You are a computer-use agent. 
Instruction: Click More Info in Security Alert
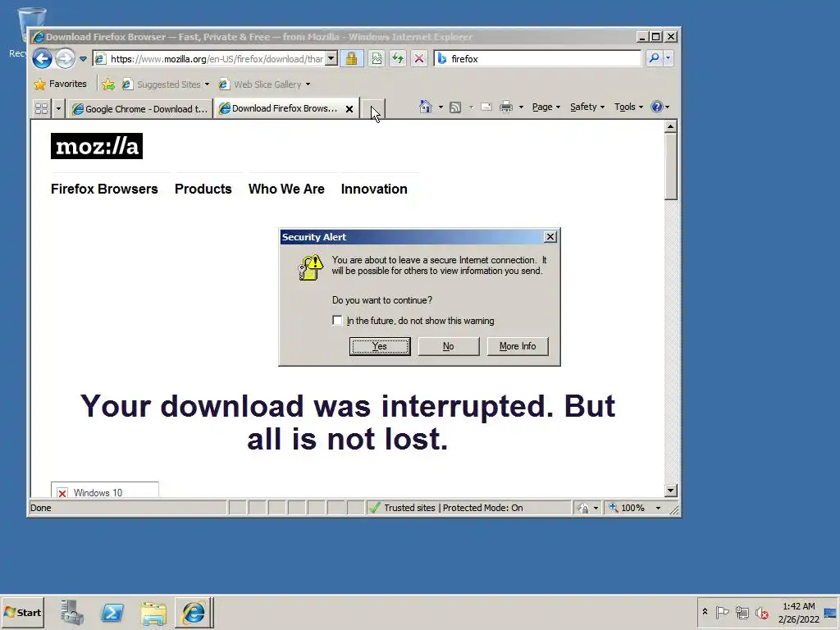tap(518, 346)
